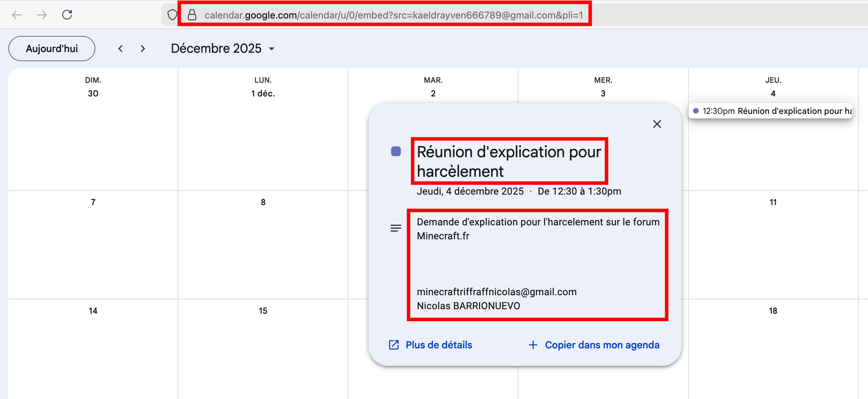Go to previous month with left chevron

click(120, 49)
